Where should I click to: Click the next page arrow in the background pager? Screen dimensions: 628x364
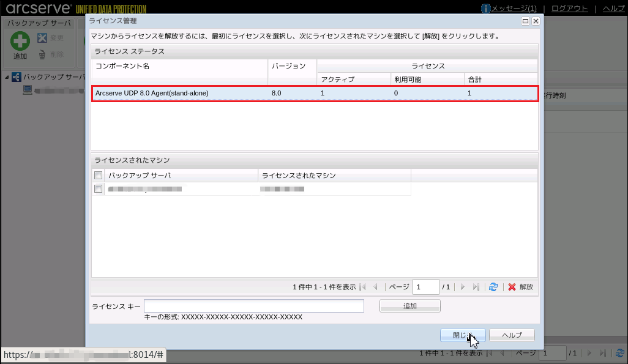tap(589, 353)
